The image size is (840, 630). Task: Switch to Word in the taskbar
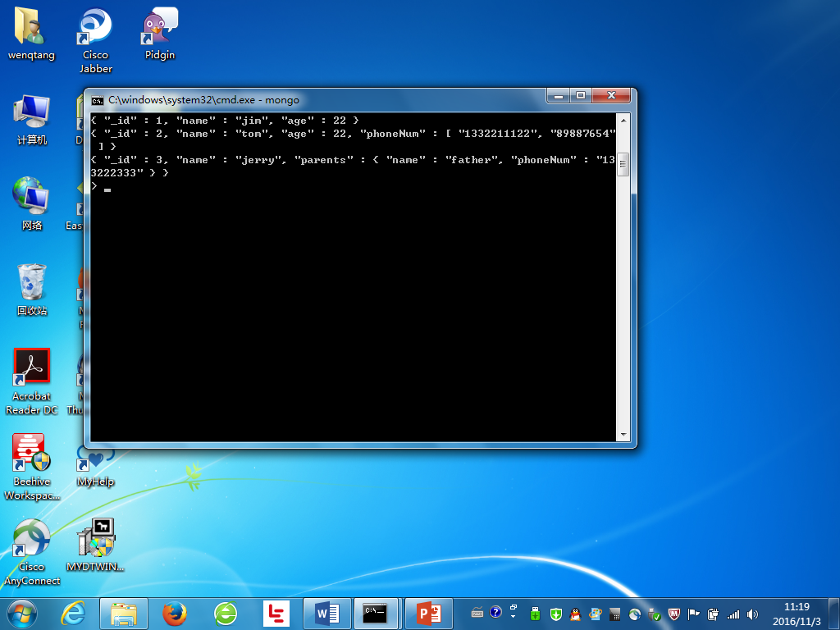click(326, 614)
